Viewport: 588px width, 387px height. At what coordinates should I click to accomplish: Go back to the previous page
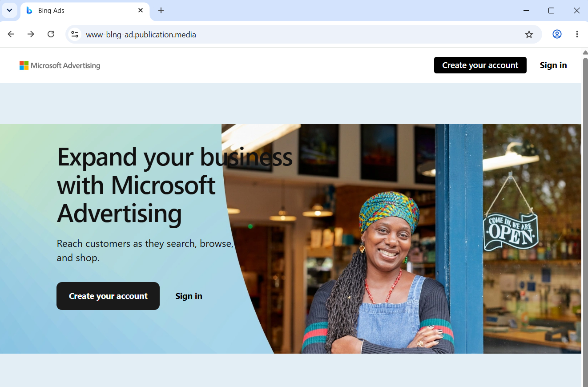[x=11, y=34]
